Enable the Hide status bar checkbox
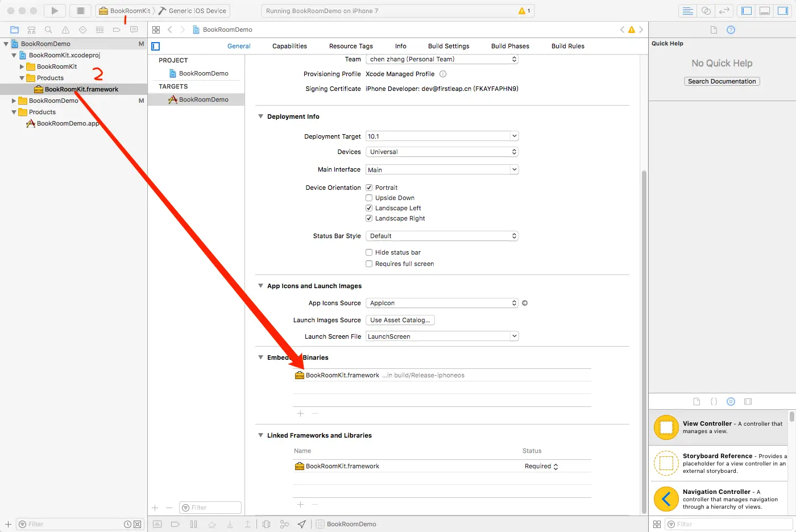The image size is (796, 532). click(x=369, y=252)
